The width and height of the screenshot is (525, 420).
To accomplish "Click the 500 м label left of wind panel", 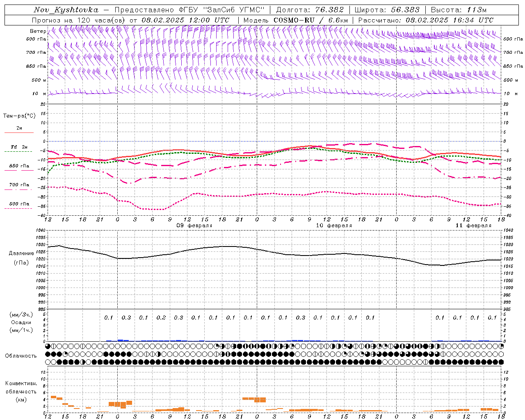I will (x=39, y=80).
